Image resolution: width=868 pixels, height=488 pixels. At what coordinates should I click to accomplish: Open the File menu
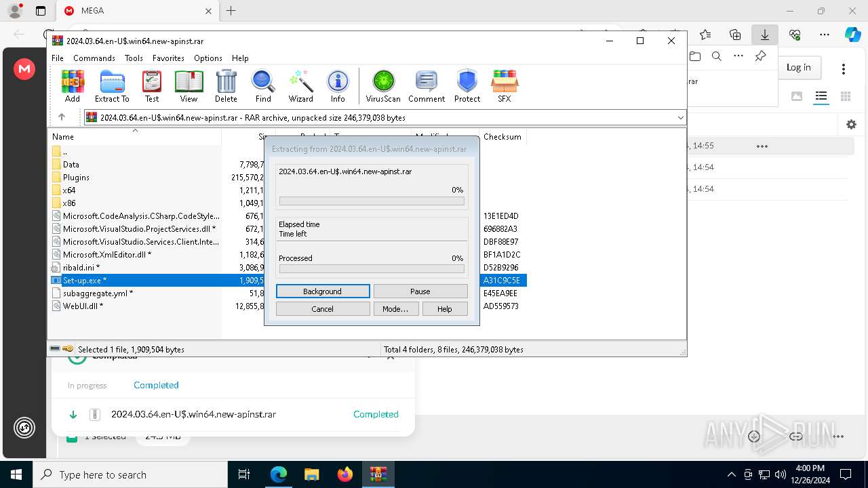[x=58, y=58]
